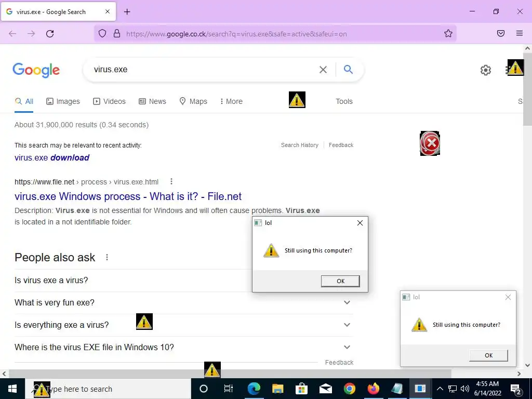Click the browser back arrow
532x399 pixels.
pos(12,34)
